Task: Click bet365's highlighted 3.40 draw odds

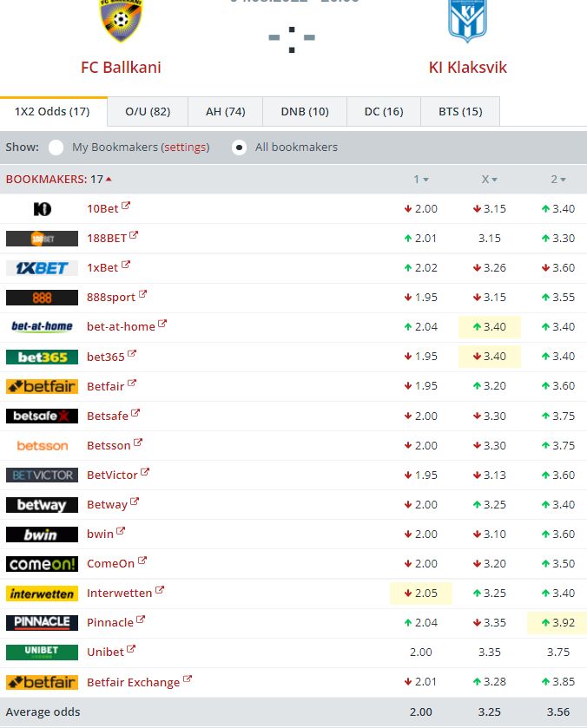Action: [490, 357]
